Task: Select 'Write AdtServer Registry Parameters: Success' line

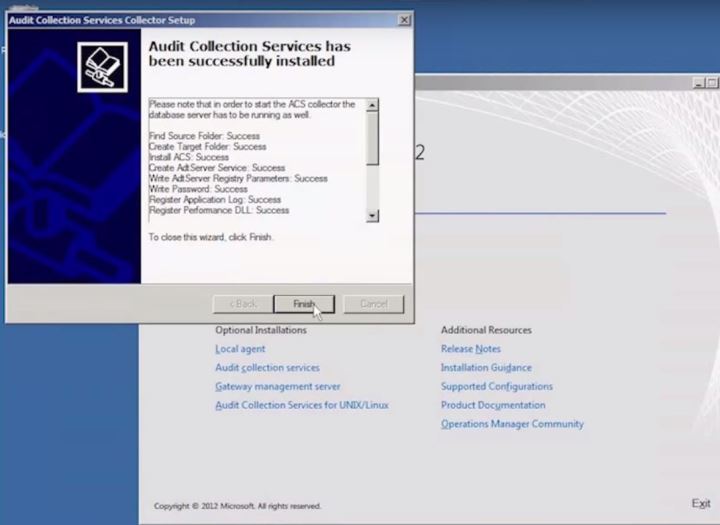Action: [x=238, y=178]
